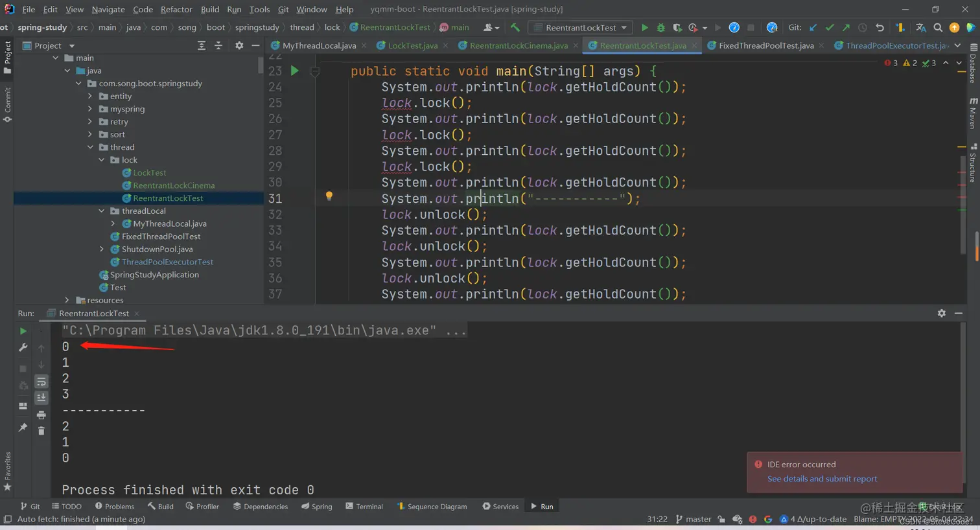Open Project view mode dropdown arrow
This screenshot has width=980, height=530.
(x=72, y=46)
